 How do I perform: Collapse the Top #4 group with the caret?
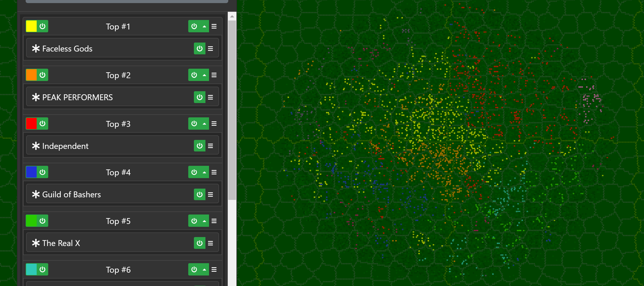(204, 172)
